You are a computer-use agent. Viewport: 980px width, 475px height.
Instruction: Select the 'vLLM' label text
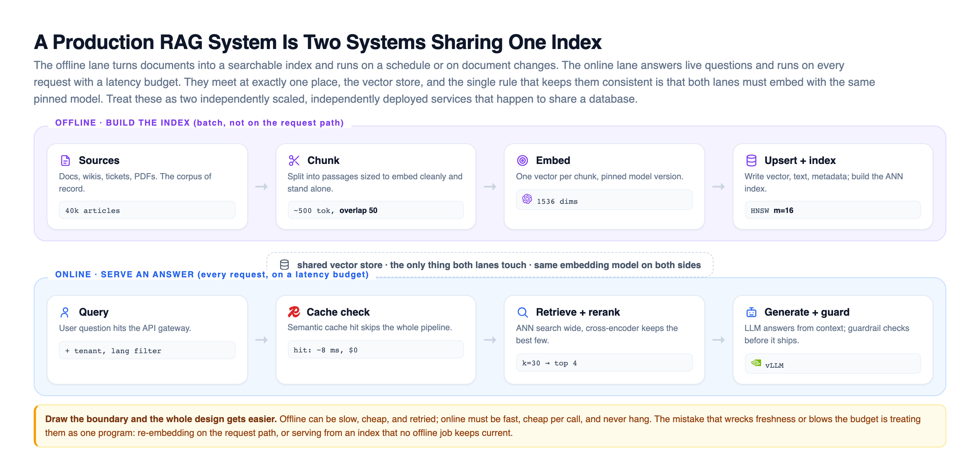pos(774,365)
